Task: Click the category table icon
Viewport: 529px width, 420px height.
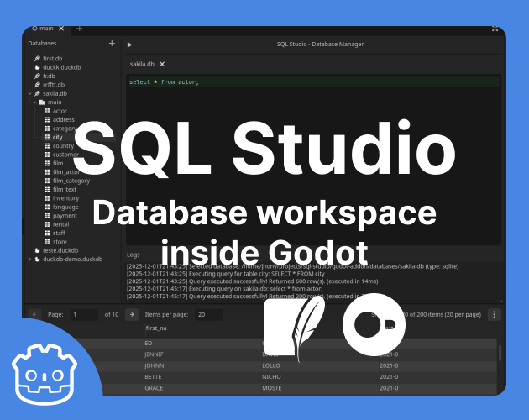Action: point(47,129)
